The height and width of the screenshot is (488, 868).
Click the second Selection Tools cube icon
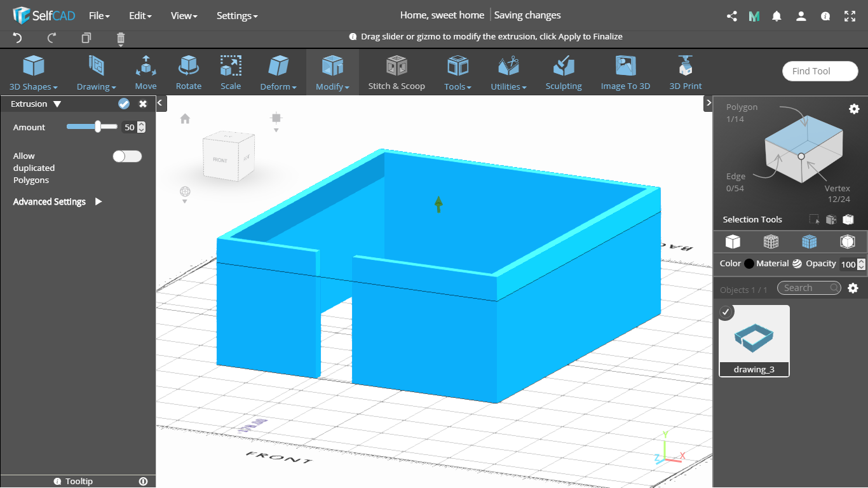831,220
